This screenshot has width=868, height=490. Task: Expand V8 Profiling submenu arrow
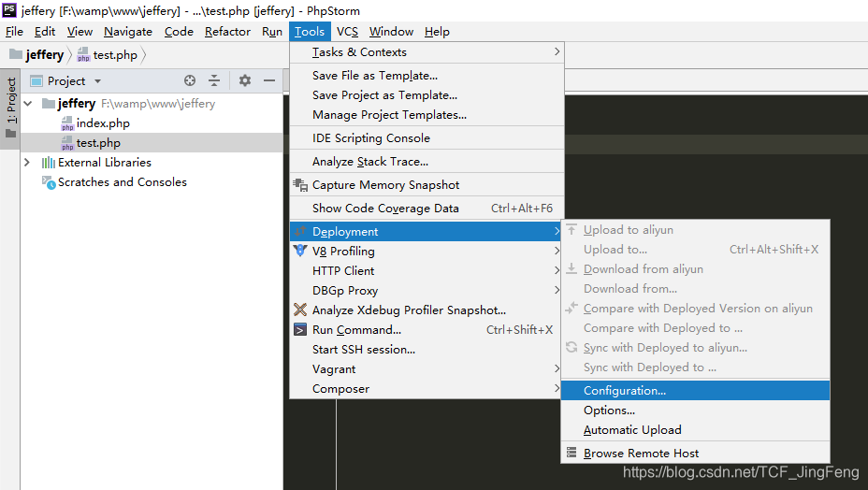pos(557,251)
